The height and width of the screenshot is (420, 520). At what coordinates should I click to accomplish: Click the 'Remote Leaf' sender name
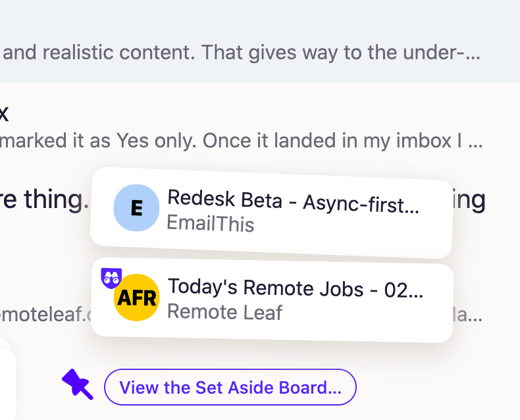click(x=224, y=312)
